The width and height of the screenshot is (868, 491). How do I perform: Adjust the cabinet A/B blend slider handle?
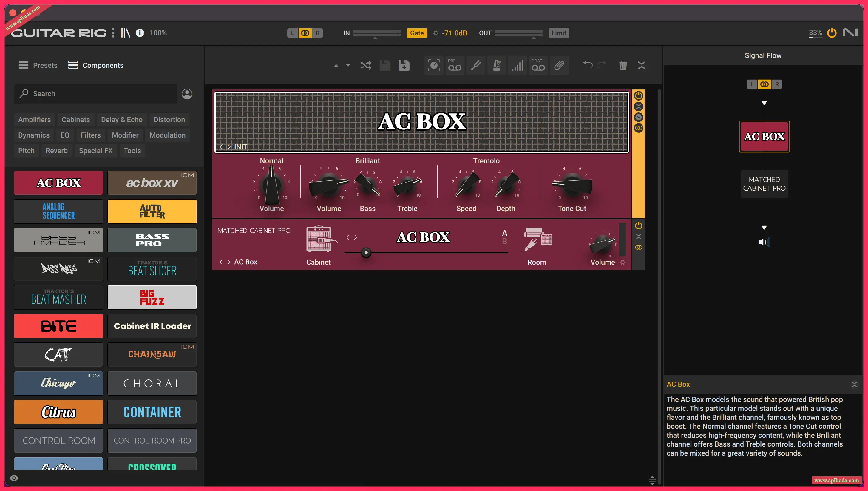click(366, 253)
